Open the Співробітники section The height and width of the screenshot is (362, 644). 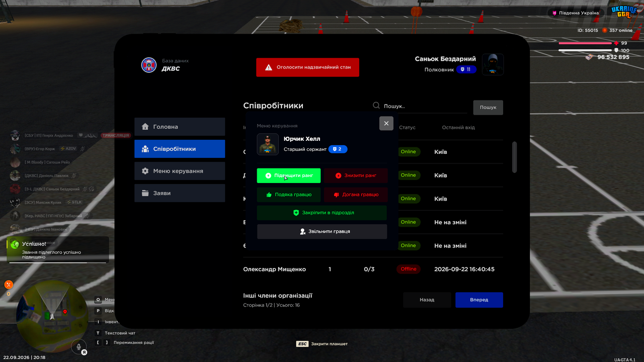(x=180, y=149)
